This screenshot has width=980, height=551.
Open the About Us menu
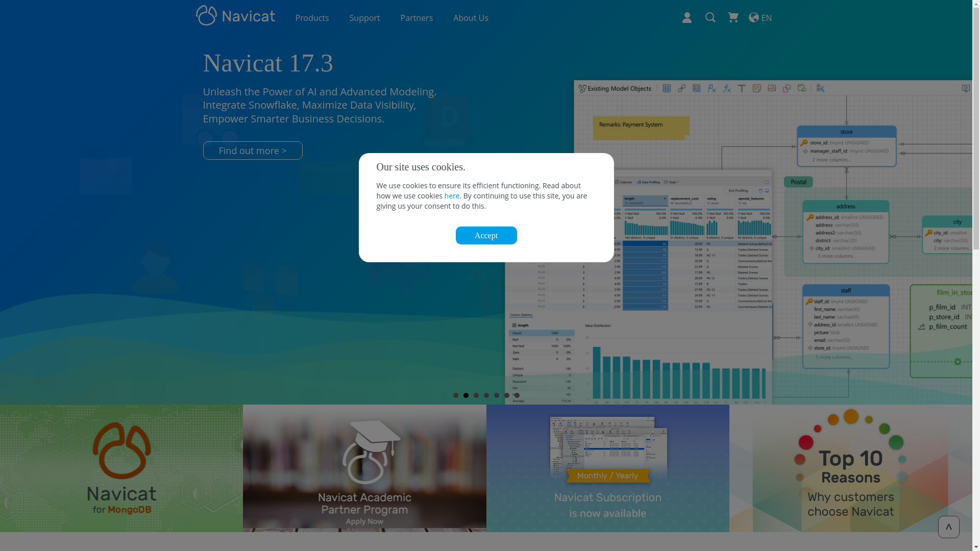471,18
